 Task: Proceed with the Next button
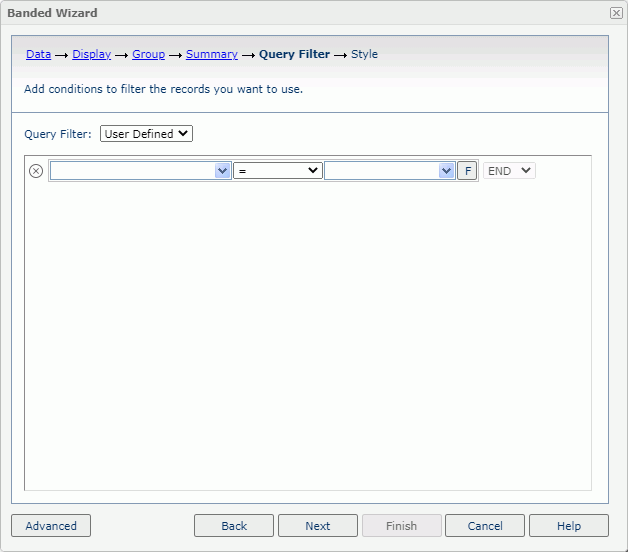[x=318, y=526]
